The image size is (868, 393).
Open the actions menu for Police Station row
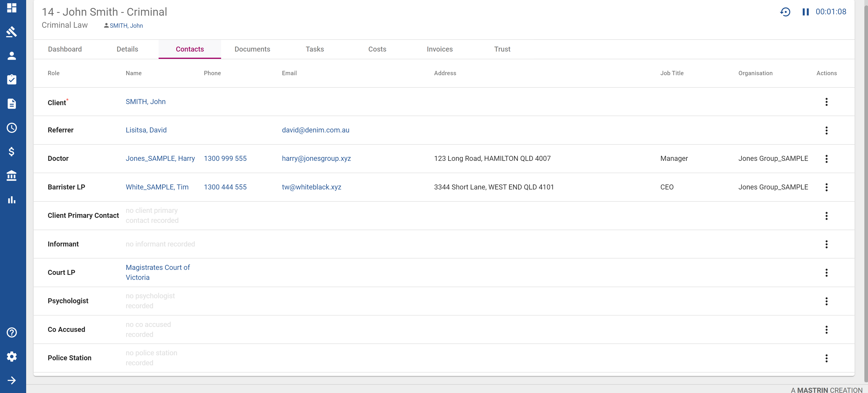coord(826,358)
